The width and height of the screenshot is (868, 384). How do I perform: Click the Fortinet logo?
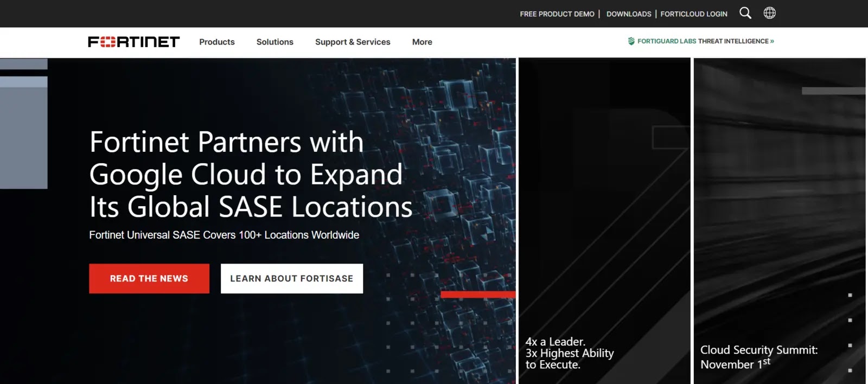(x=133, y=42)
